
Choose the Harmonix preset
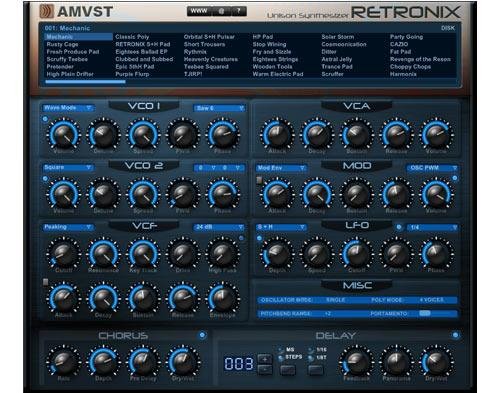(x=403, y=74)
